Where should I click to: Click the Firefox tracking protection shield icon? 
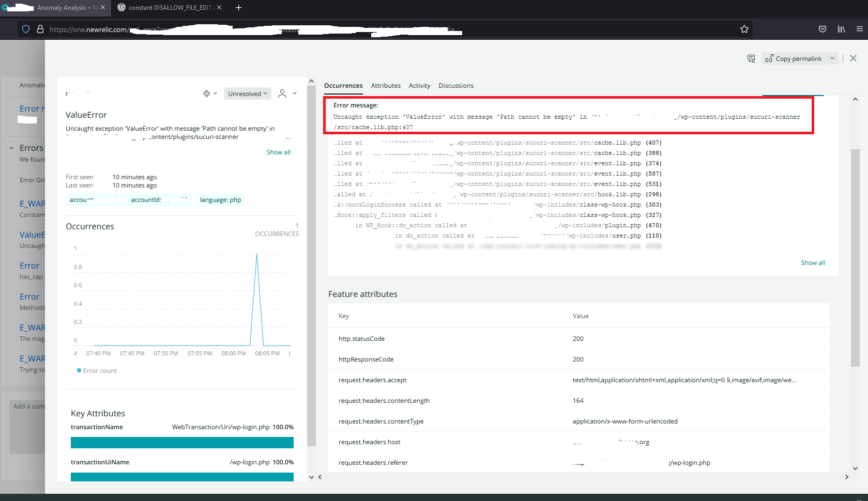click(x=26, y=29)
